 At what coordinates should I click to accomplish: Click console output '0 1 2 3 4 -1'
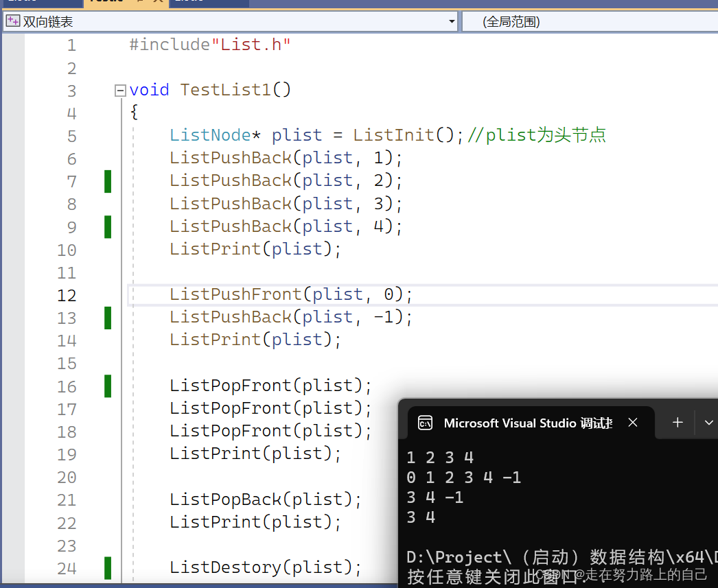(x=464, y=478)
